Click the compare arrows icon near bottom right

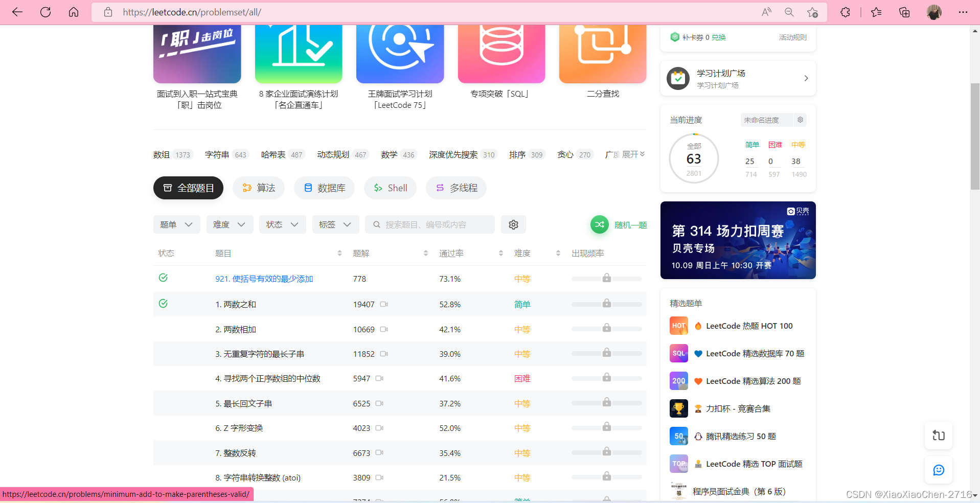pyautogui.click(x=938, y=435)
